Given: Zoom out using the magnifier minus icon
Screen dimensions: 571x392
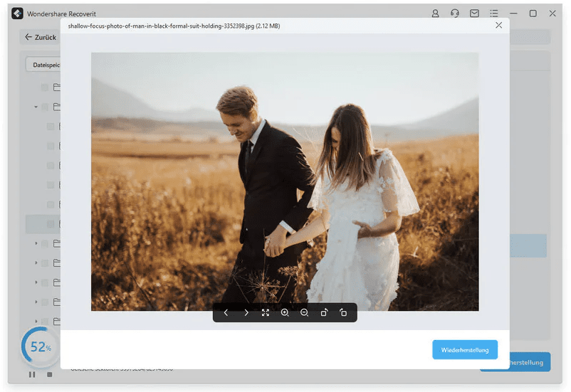Looking at the screenshot, I should (x=304, y=313).
